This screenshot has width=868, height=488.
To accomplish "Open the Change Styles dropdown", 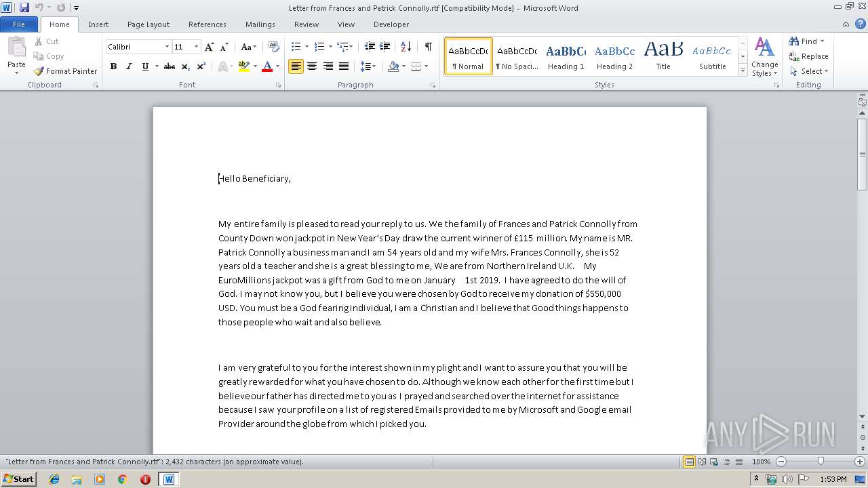I will coord(764,58).
